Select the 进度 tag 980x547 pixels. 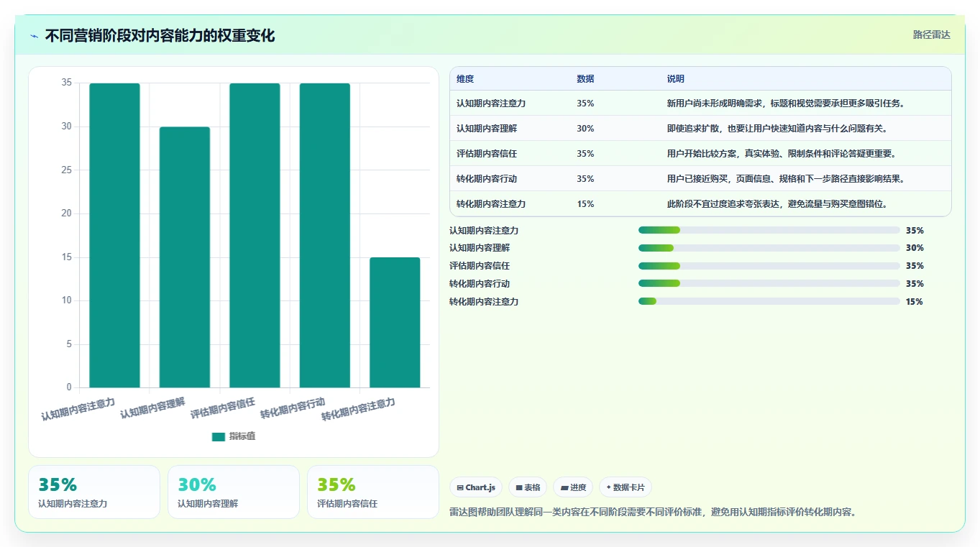[574, 487]
